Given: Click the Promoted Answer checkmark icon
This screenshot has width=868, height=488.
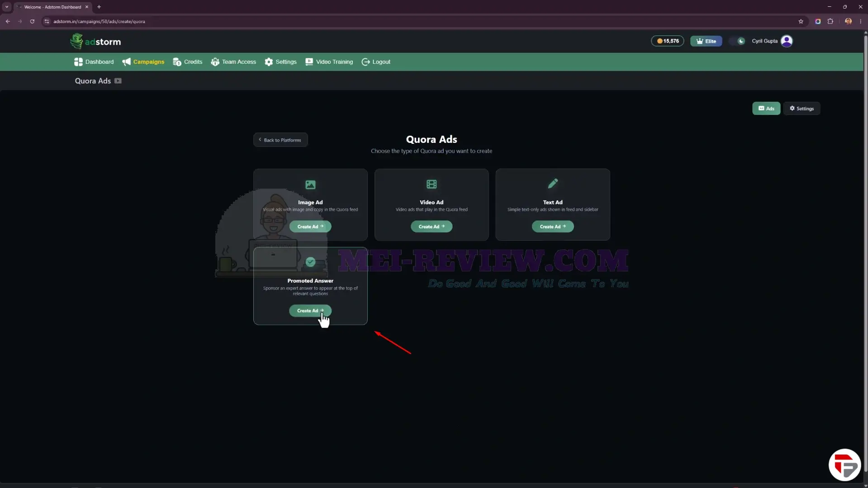Looking at the screenshot, I should coord(310,262).
